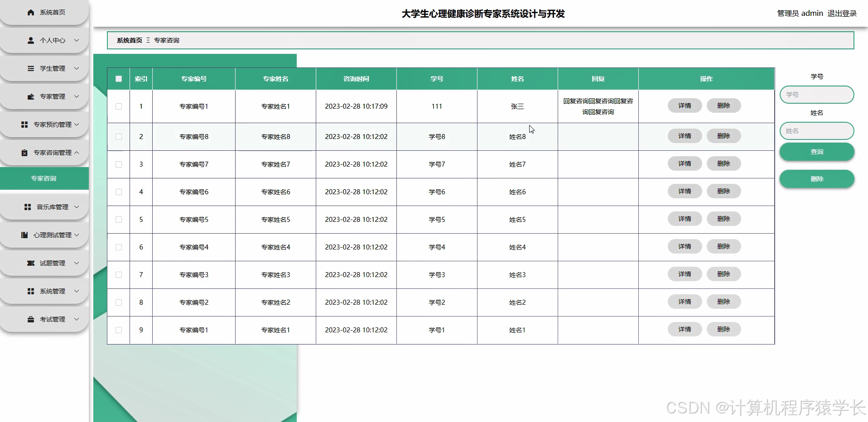
Task: Expand the 试题管理 chevron
Action: point(77,263)
